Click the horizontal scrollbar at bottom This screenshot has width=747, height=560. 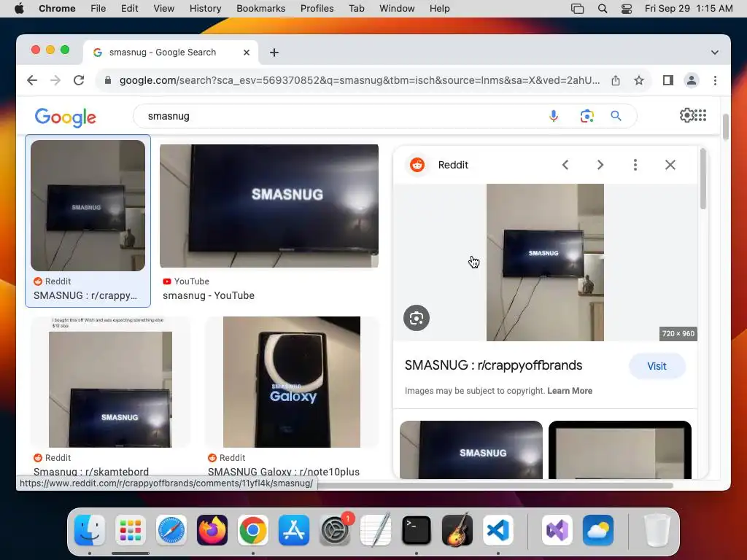(495, 485)
